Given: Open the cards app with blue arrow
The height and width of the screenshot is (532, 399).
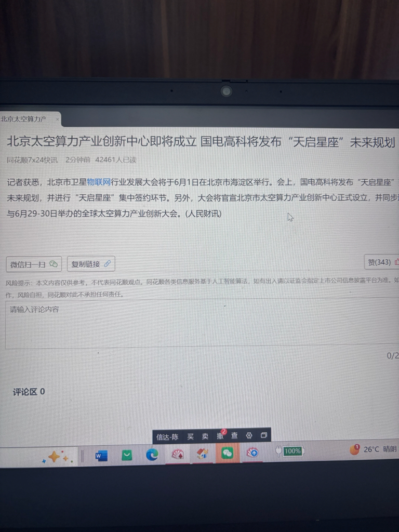Looking at the screenshot, I should 252,453.
